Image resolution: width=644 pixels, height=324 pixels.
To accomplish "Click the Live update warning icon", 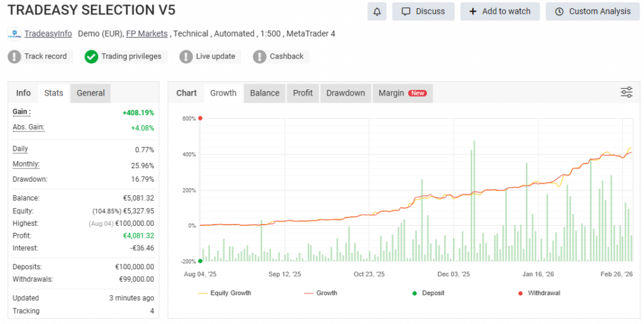I will [186, 57].
